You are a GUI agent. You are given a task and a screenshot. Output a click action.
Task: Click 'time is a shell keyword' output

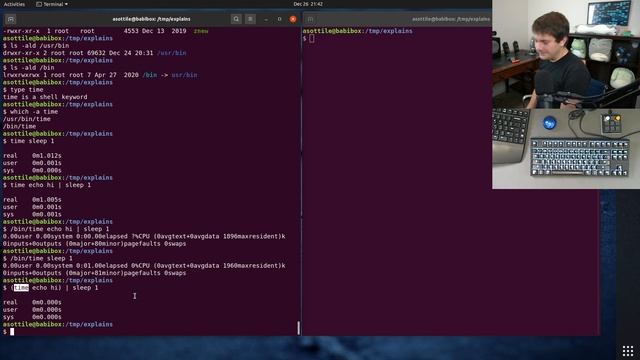(x=45, y=97)
